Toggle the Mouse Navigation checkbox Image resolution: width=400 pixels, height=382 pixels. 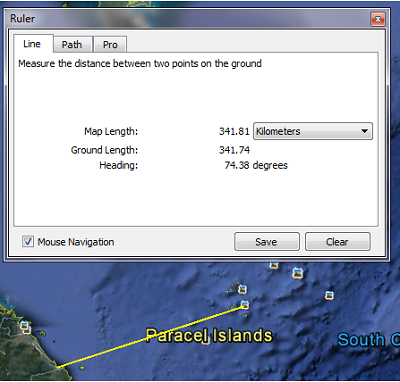(28, 241)
